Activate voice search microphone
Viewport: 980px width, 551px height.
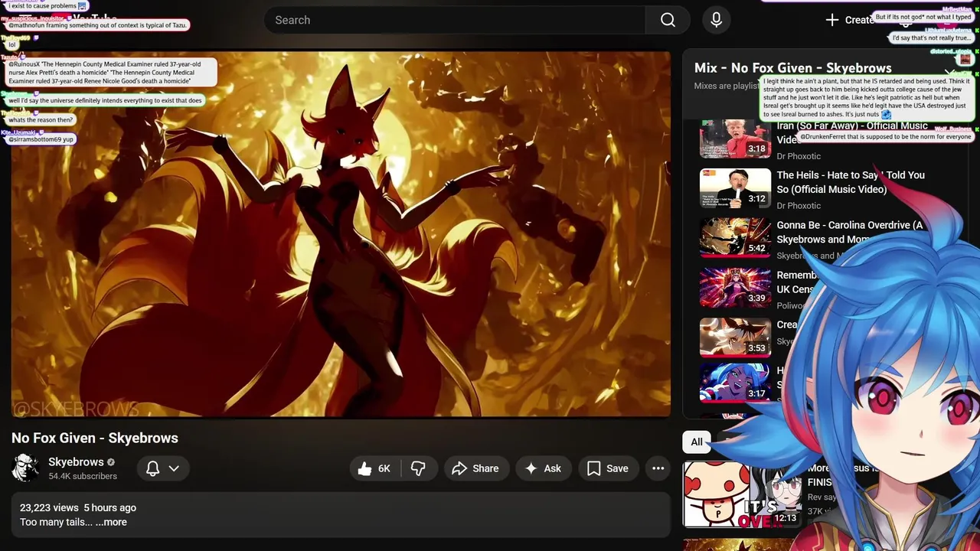coord(716,20)
